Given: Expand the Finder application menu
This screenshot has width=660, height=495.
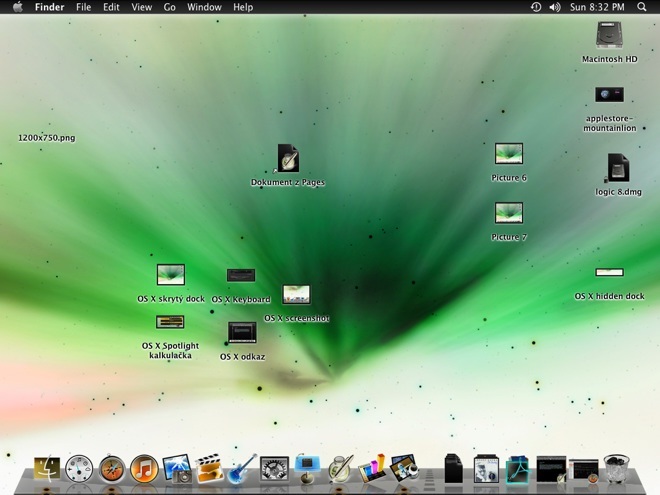Looking at the screenshot, I should [49, 7].
